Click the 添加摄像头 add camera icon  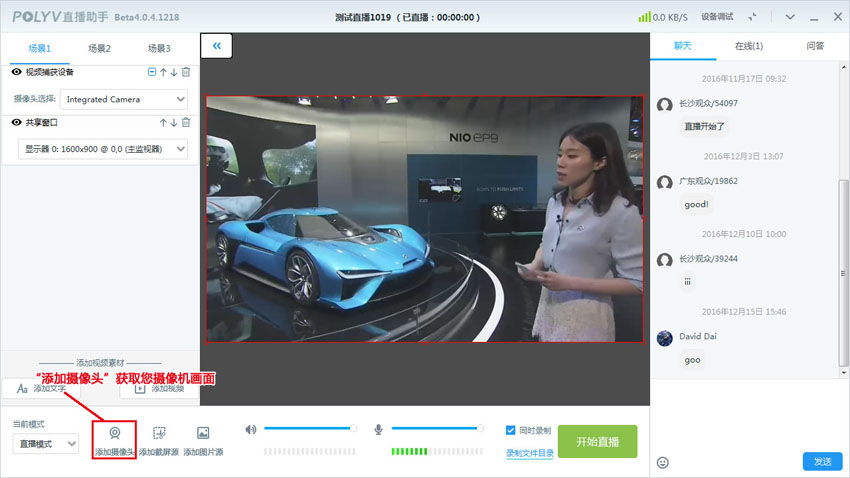(x=114, y=434)
